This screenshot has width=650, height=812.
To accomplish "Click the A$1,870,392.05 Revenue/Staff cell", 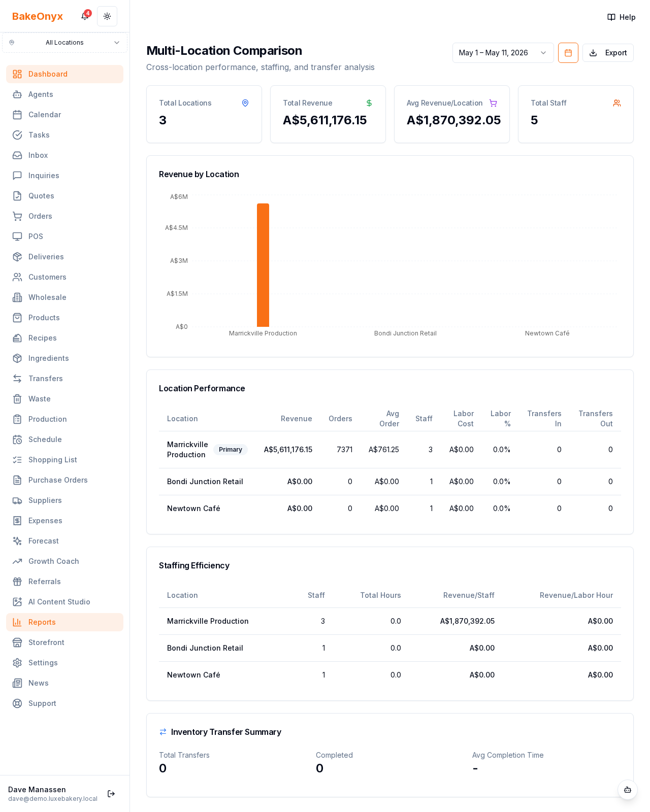I will 467,621.
